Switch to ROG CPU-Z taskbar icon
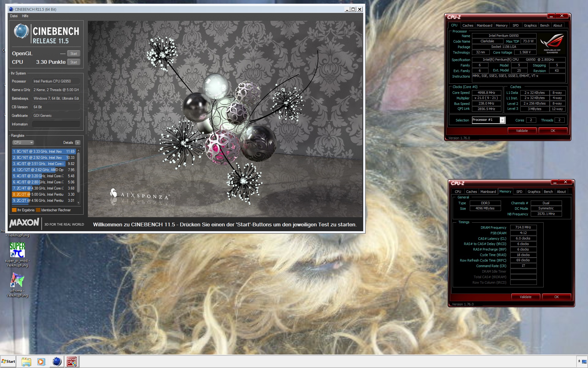The width and height of the screenshot is (588, 368). [x=72, y=362]
